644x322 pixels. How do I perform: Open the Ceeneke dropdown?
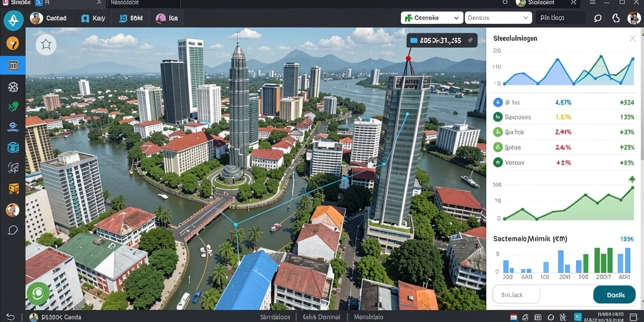(431, 18)
